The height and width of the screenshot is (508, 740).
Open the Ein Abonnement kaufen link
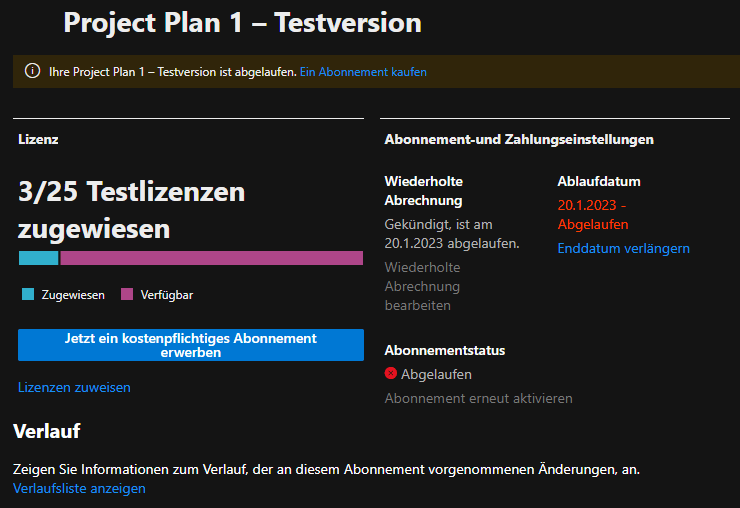point(363,72)
